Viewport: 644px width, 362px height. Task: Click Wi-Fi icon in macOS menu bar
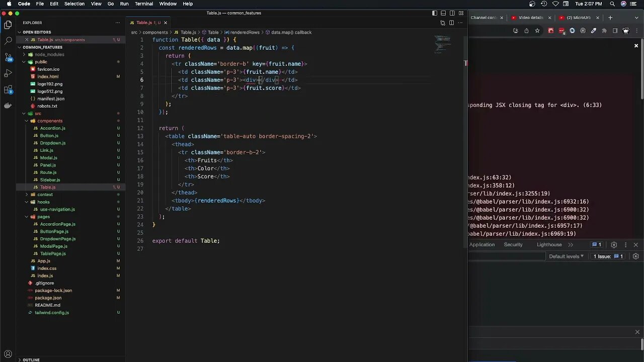[555, 4]
